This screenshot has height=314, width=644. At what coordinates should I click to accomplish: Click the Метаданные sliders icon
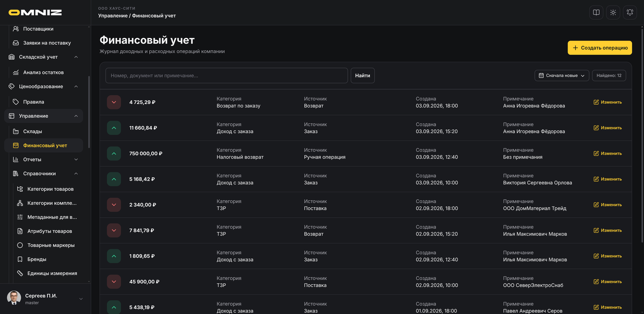20,217
